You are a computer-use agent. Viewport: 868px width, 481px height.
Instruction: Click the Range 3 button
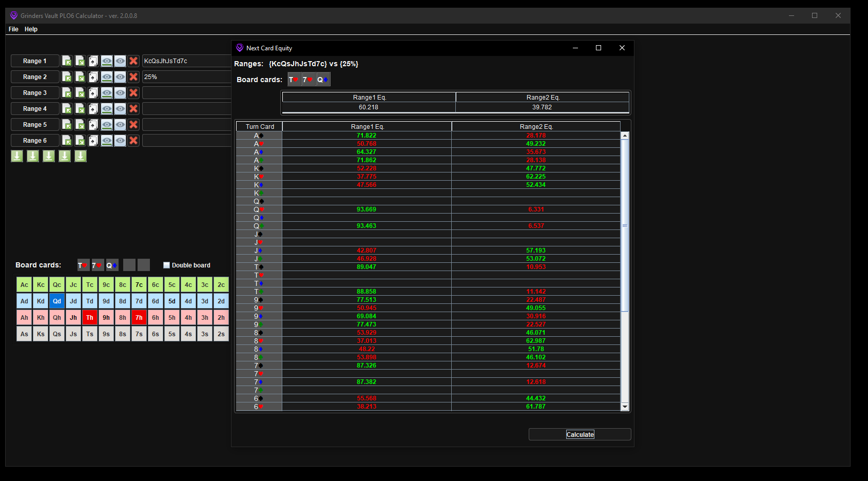[x=34, y=92]
